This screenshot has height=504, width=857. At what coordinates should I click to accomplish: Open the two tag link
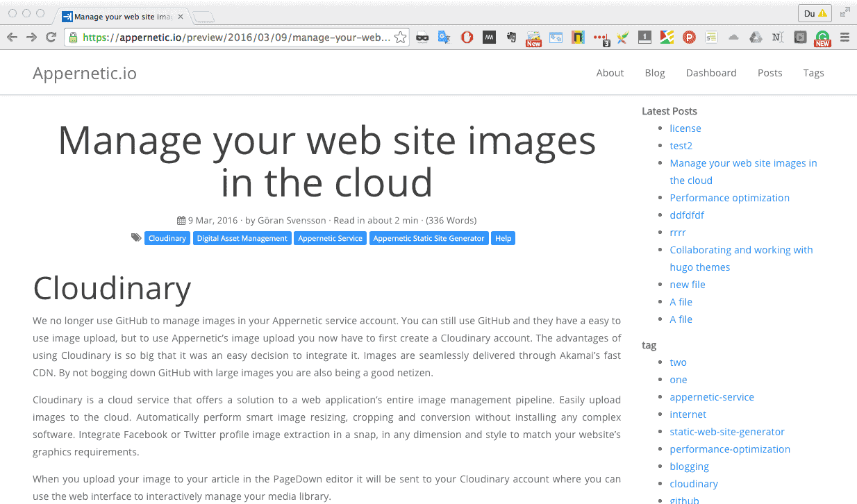(678, 362)
